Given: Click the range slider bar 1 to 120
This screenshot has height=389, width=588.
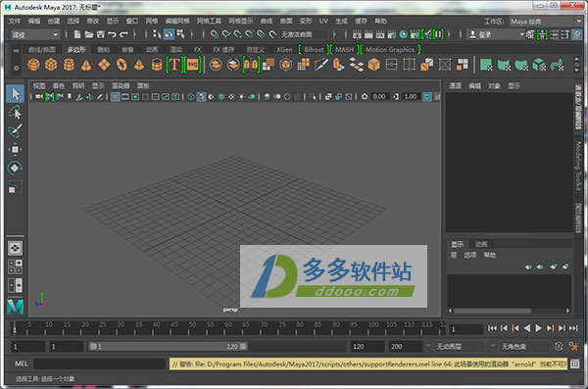Looking at the screenshot, I should (x=168, y=346).
